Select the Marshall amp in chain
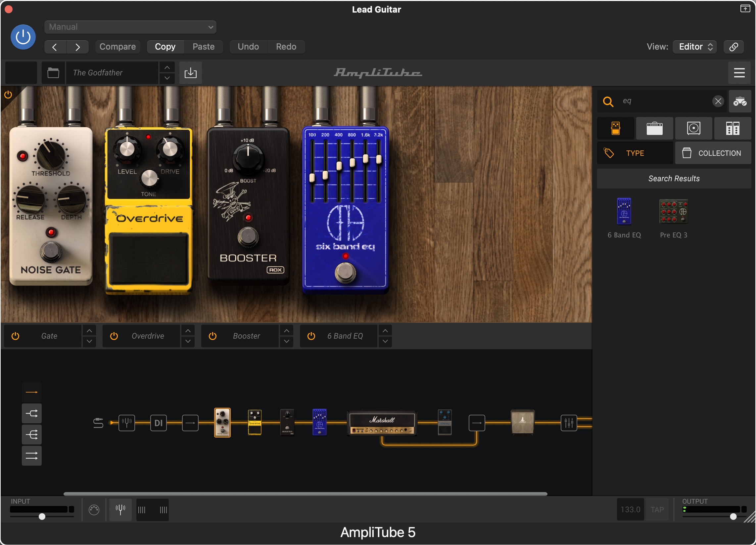The height and width of the screenshot is (545, 756). pos(382,423)
